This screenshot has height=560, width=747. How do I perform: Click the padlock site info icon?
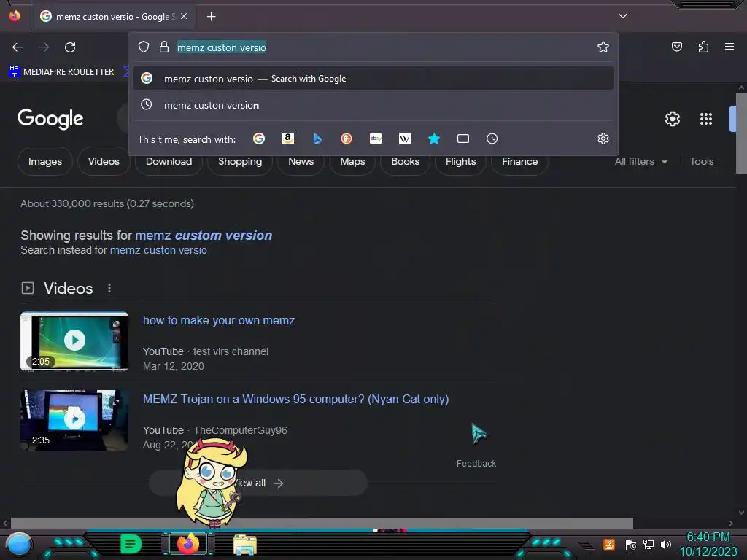click(164, 47)
